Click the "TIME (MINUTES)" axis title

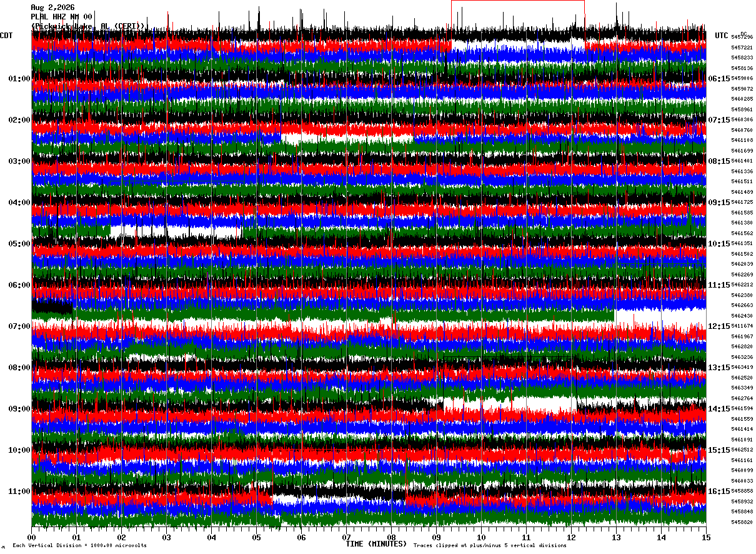(x=376, y=544)
